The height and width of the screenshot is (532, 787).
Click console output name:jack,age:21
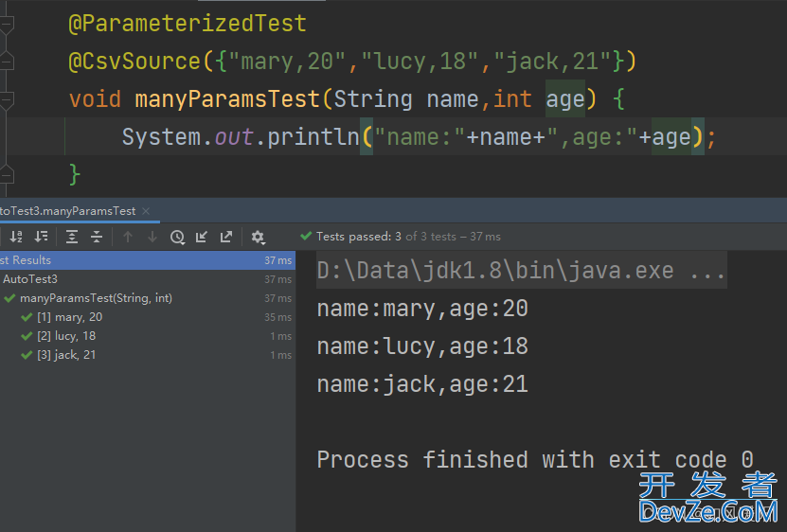[422, 384]
